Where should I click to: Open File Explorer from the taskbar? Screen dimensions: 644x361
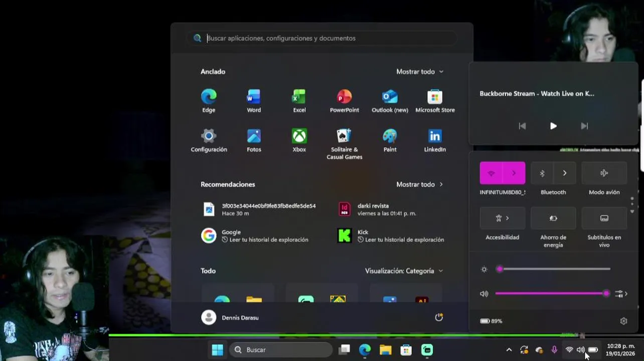(x=385, y=349)
